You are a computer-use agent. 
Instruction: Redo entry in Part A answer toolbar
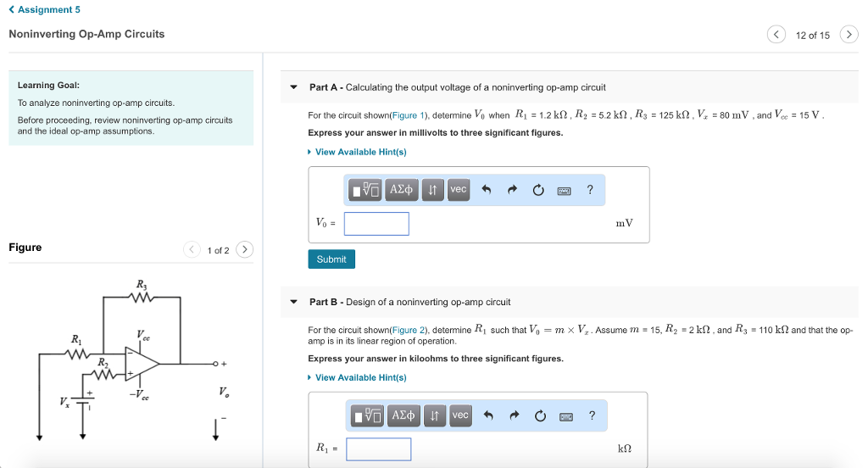click(512, 190)
